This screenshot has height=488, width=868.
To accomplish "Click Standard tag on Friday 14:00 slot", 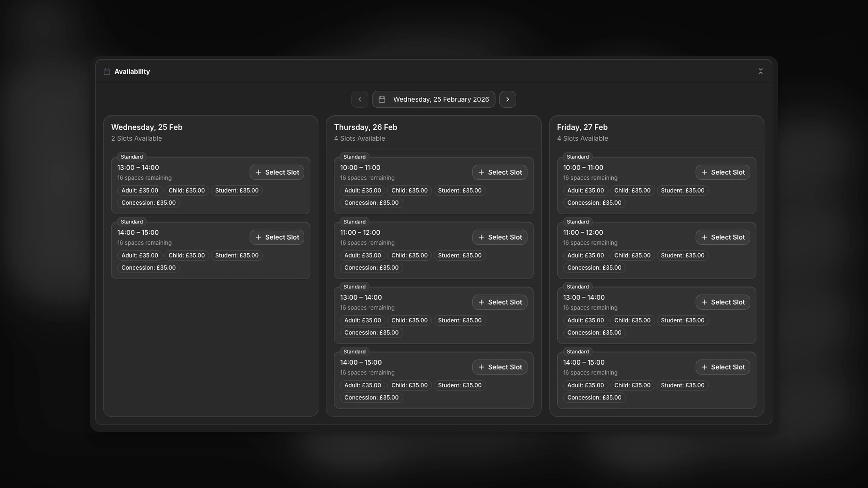I will coord(578,352).
